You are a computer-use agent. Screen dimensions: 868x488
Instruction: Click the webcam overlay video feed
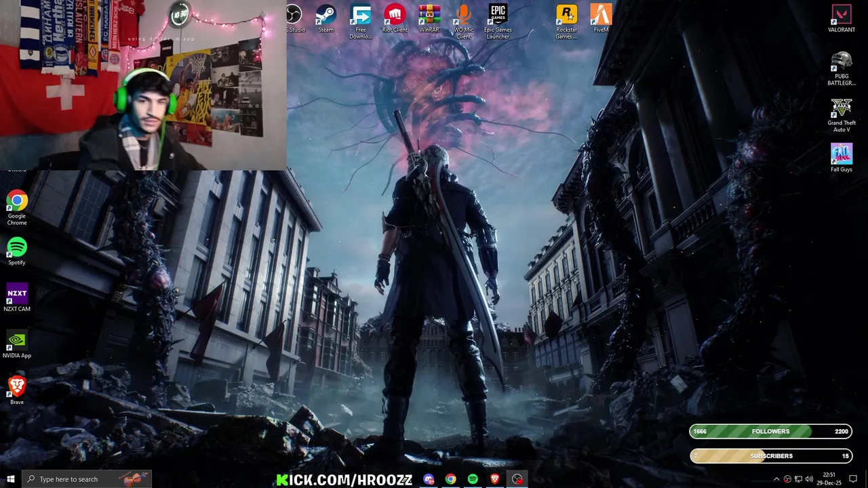[x=143, y=84]
